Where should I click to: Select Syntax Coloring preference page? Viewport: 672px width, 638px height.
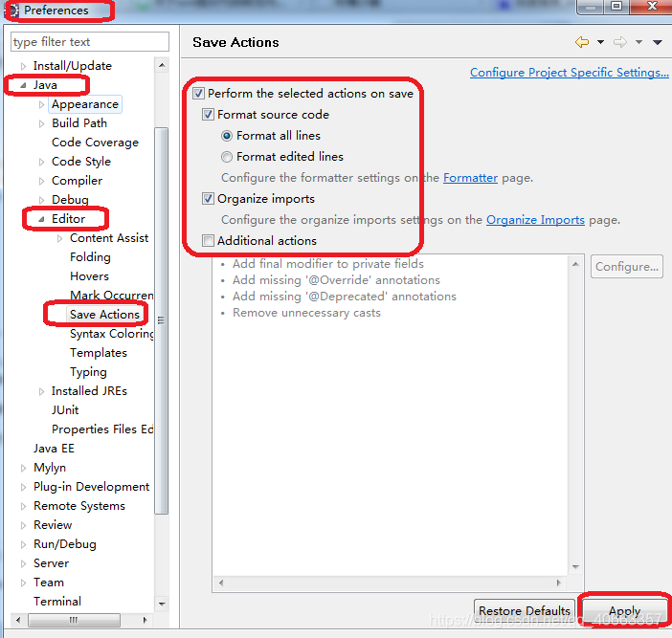(112, 334)
